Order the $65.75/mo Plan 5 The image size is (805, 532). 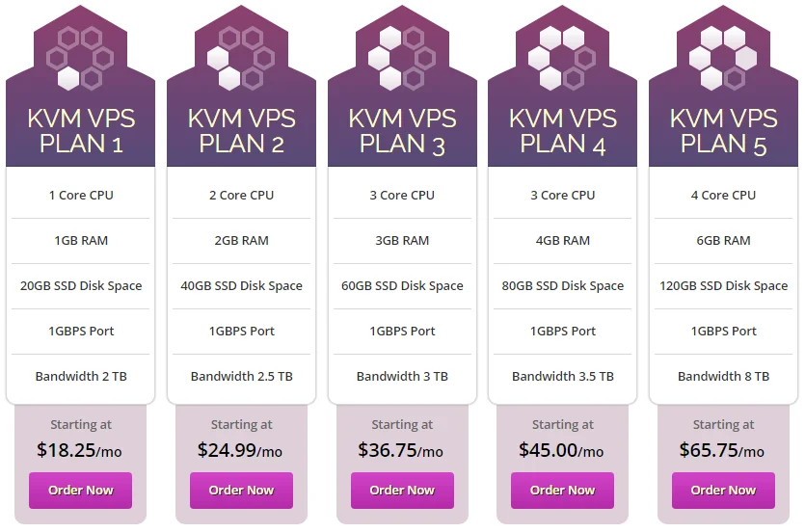[723, 491]
